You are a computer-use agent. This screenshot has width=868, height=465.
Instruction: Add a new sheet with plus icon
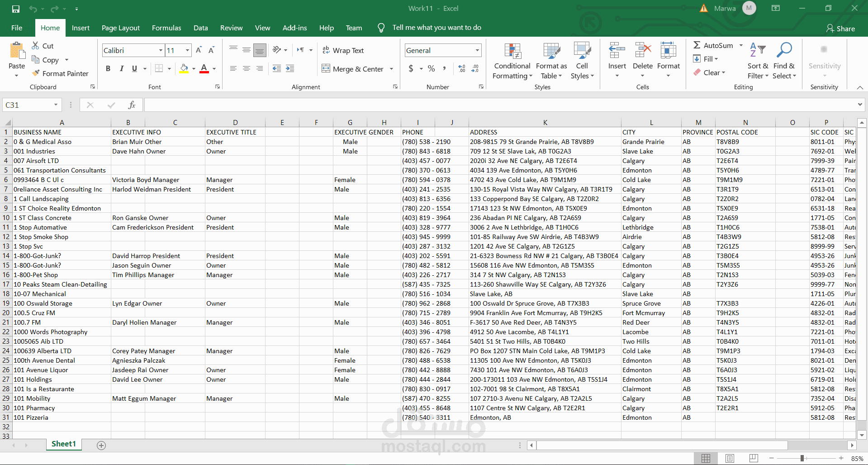[101, 446]
